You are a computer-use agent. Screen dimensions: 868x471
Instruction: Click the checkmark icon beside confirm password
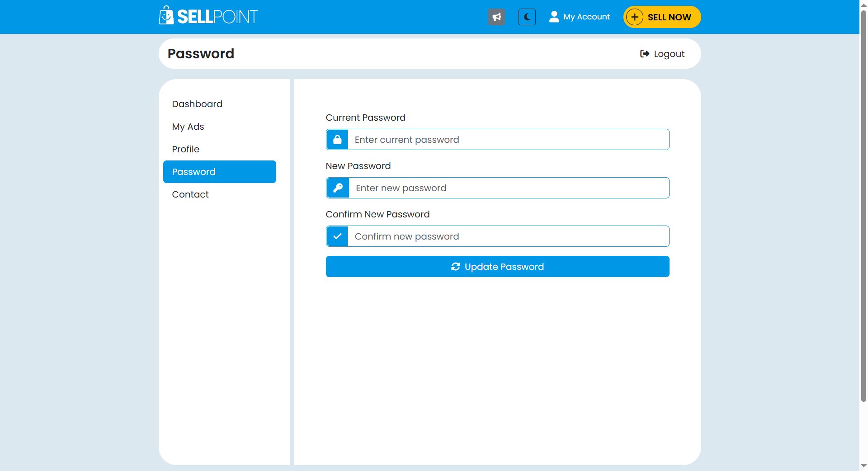337,236
